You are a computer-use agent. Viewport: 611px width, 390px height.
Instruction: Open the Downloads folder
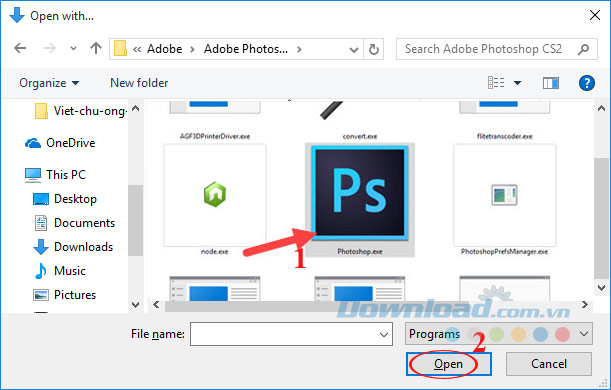click(73, 247)
